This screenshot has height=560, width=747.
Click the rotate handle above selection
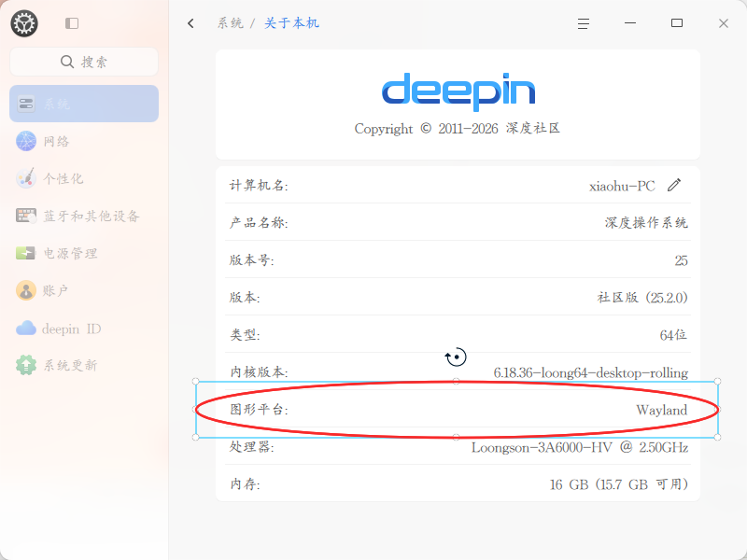(x=456, y=357)
